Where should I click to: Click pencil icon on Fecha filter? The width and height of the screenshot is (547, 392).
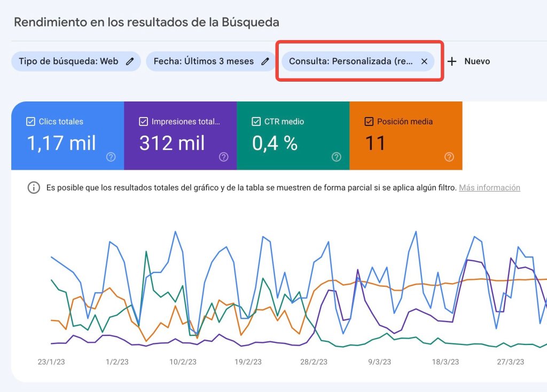[265, 61]
